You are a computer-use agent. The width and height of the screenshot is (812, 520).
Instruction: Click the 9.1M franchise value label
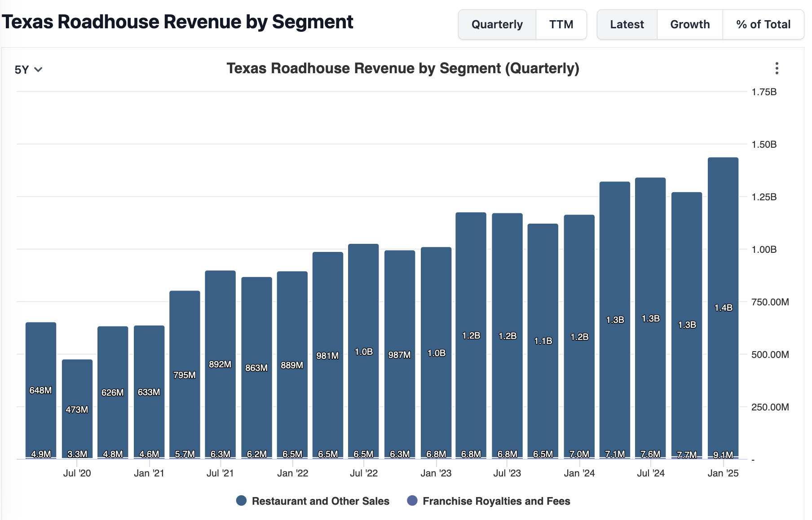(723, 455)
